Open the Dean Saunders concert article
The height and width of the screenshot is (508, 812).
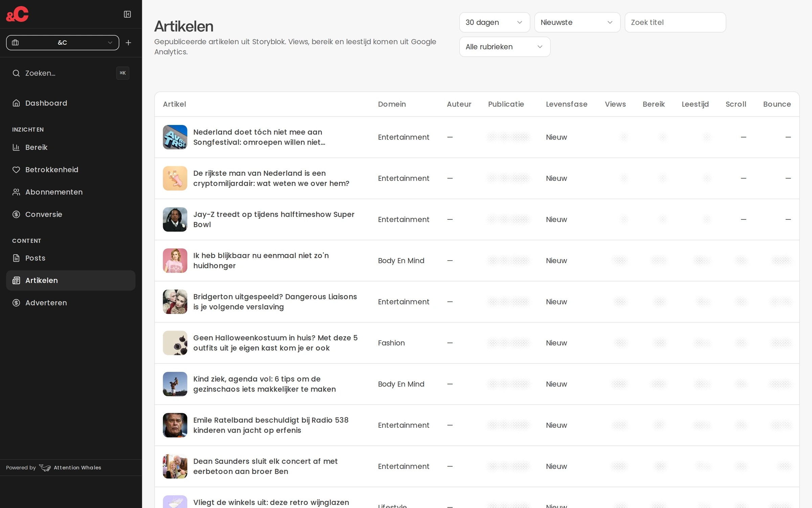click(265, 466)
